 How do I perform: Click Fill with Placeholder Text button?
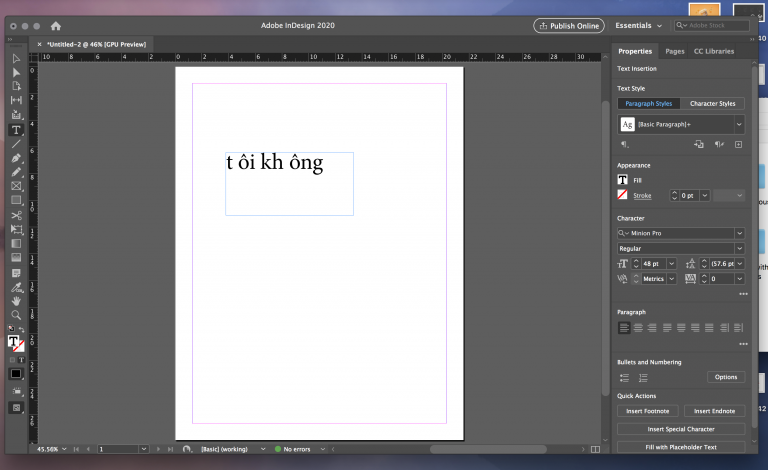681,447
